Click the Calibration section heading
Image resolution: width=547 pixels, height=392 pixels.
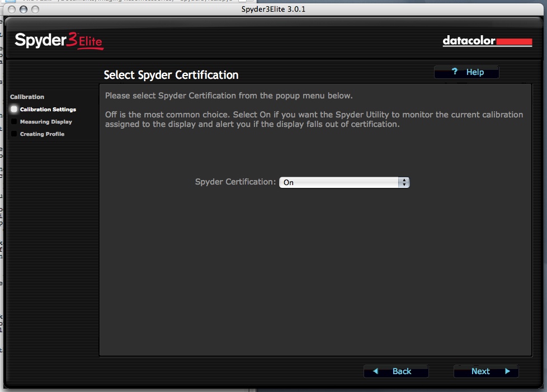point(27,97)
